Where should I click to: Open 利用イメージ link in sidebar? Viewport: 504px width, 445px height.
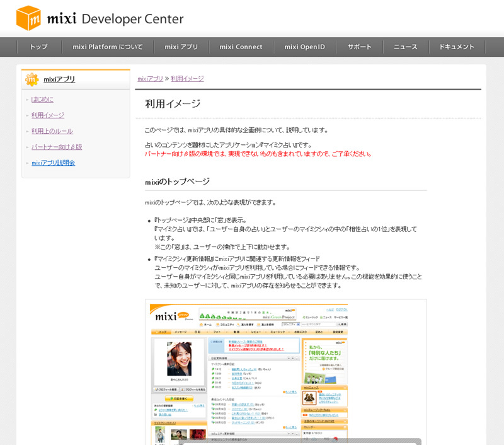pos(48,115)
